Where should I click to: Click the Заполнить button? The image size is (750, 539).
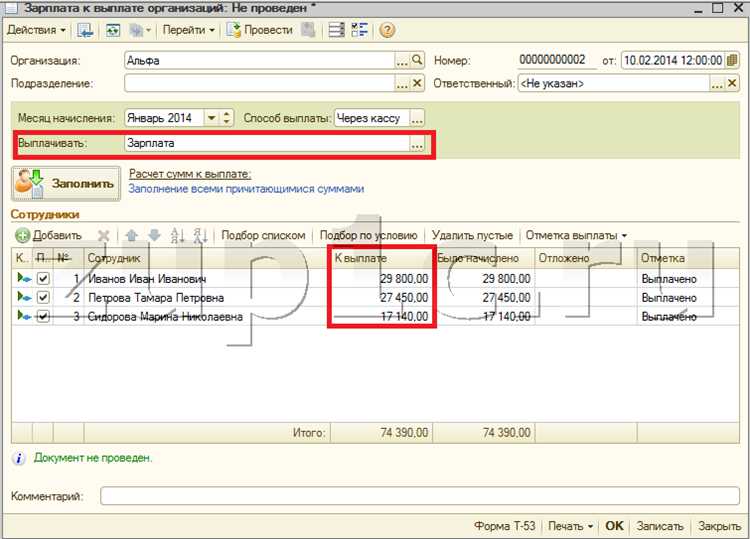pyautogui.click(x=66, y=184)
